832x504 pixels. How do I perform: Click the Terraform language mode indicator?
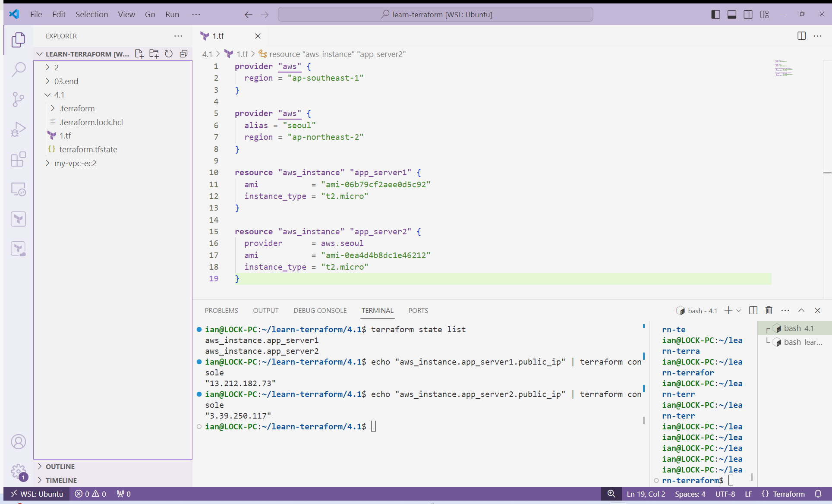pyautogui.click(x=788, y=494)
